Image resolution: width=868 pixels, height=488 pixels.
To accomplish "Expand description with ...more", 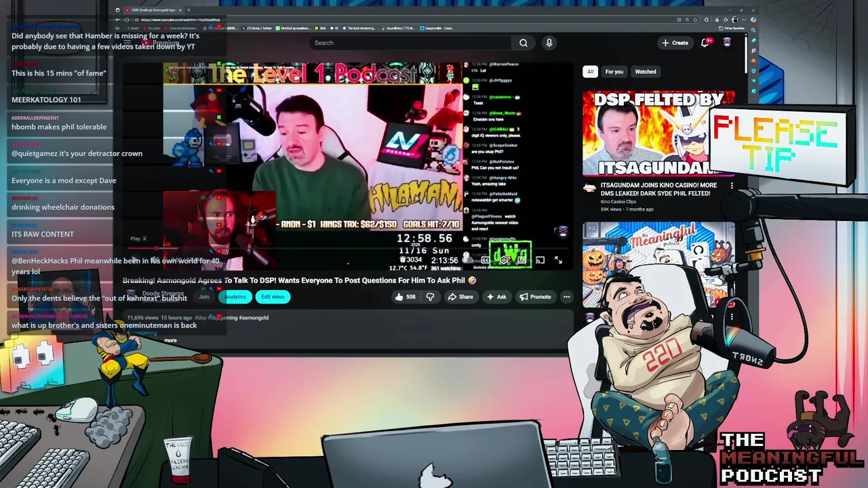I will (170, 340).
